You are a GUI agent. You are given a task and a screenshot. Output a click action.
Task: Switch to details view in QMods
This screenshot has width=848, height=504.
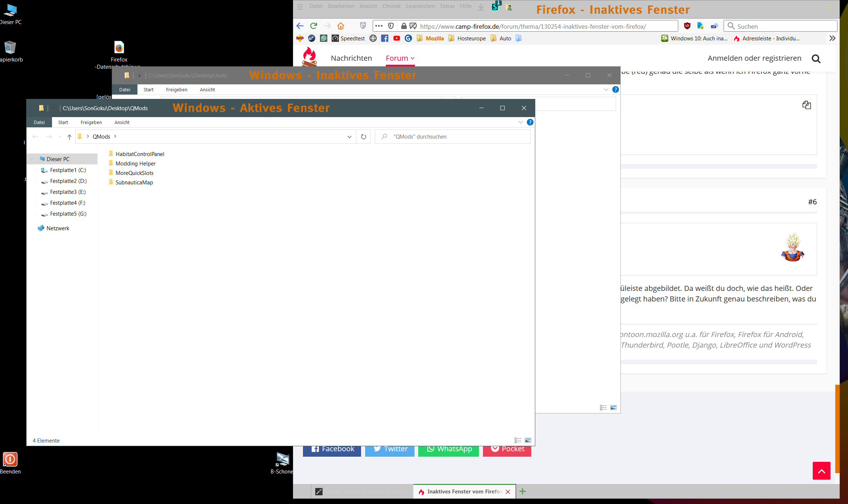click(518, 440)
